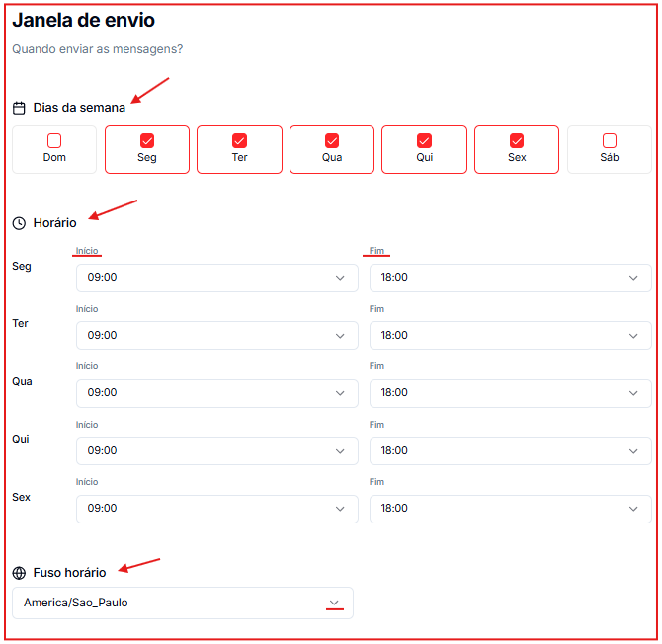Uncheck the Qui day checkbox
Image resolution: width=662 pixels, height=644 pixels.
coord(424,140)
